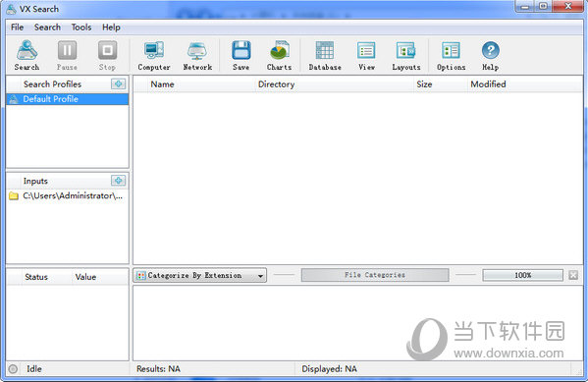Open the File menu

pyautogui.click(x=18, y=27)
